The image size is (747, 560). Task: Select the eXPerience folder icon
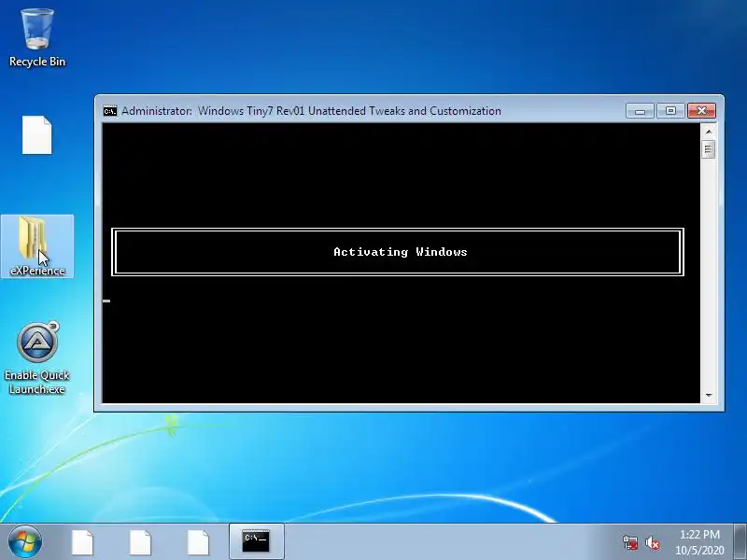(37, 246)
